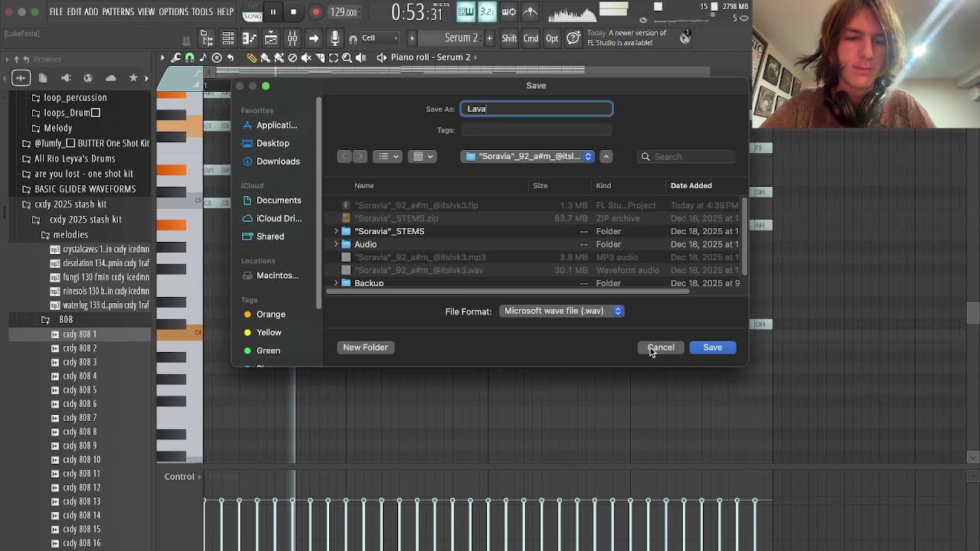Image resolution: width=980 pixels, height=551 pixels.
Task: Select the Paint brush tool in piano roll
Action: (x=265, y=57)
